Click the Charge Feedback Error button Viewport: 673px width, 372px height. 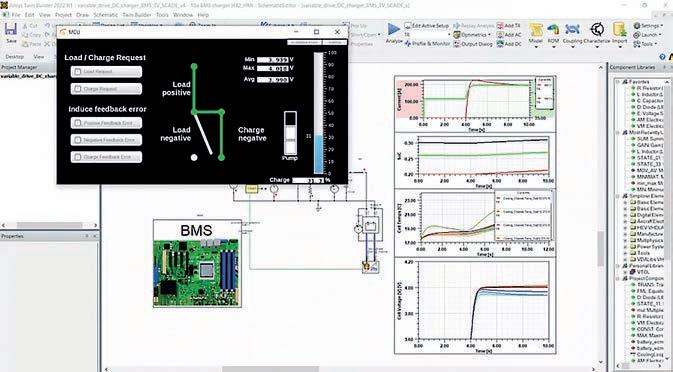tap(106, 157)
